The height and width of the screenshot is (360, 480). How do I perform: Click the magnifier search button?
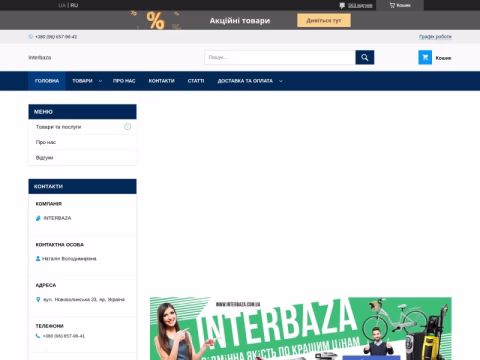(365, 57)
